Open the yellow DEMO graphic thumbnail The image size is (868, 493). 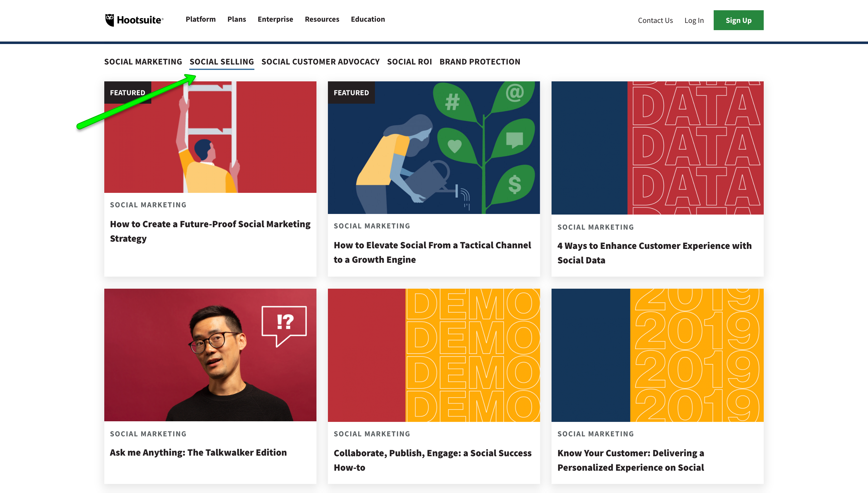tap(434, 355)
